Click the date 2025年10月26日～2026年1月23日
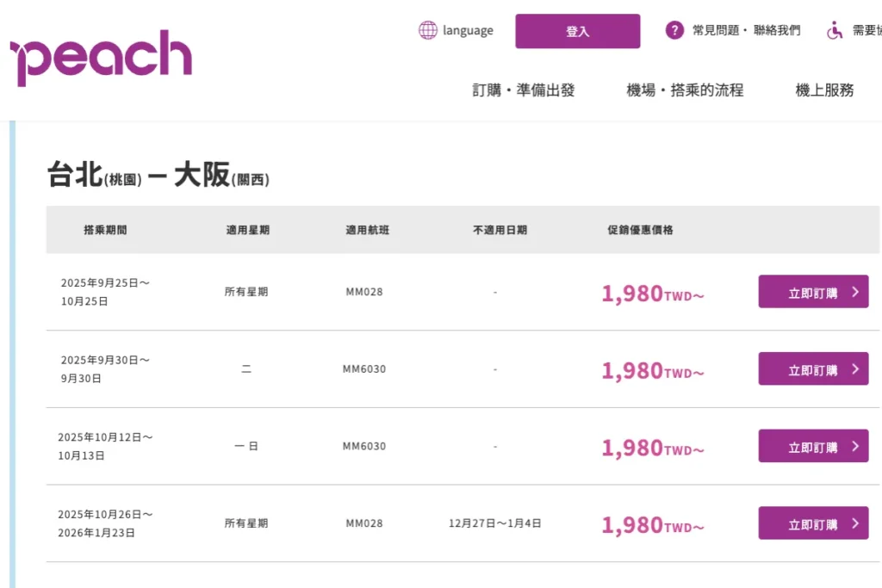 [105, 523]
